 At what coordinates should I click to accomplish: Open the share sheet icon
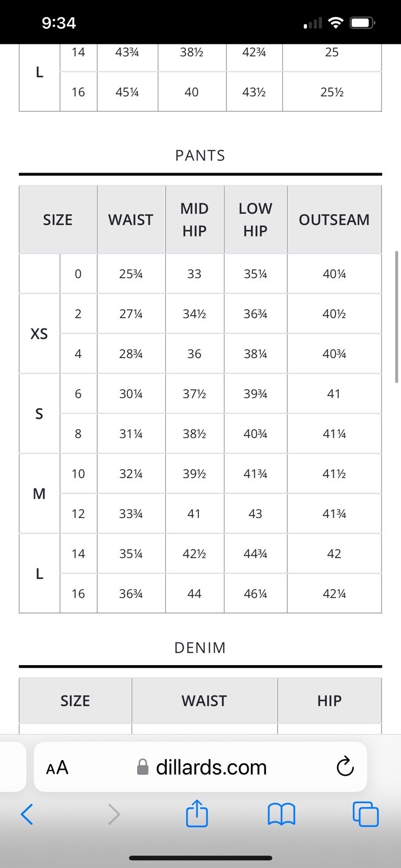pos(197,813)
